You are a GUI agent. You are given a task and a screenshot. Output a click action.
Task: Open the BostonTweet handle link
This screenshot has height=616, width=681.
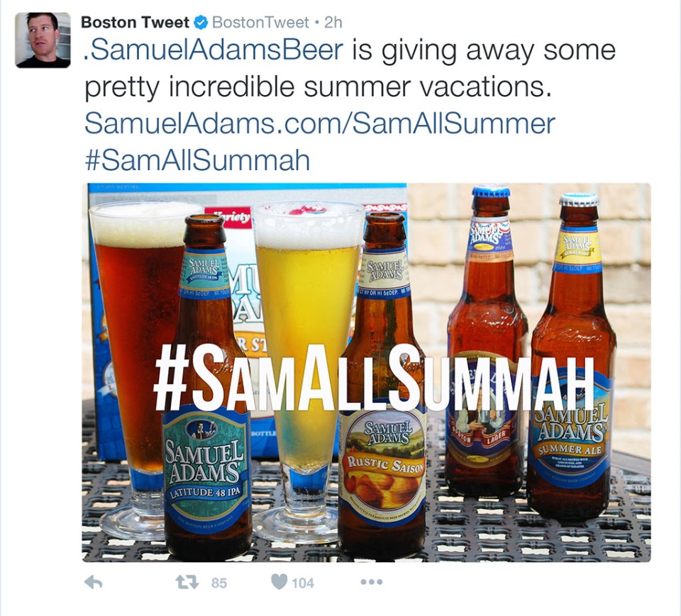click(260, 22)
